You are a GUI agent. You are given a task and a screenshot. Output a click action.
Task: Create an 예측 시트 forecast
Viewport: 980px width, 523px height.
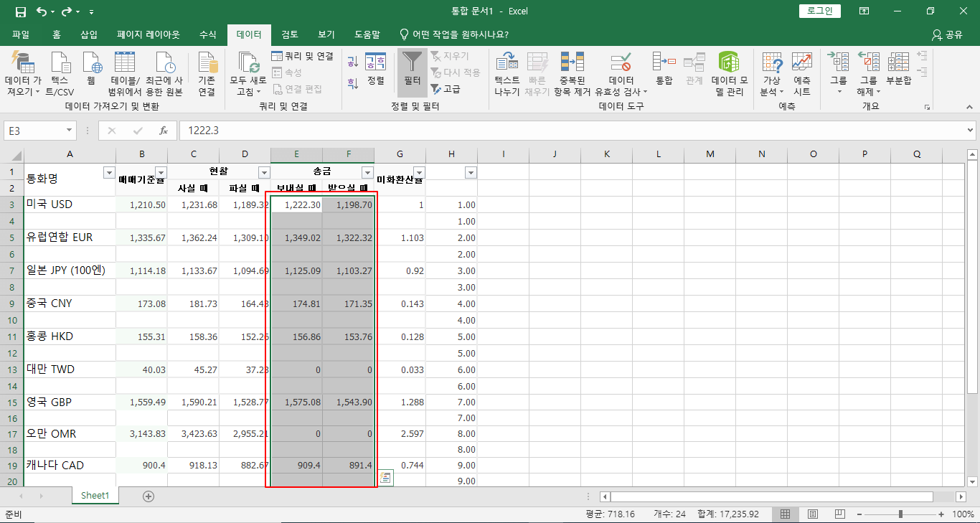(802, 74)
